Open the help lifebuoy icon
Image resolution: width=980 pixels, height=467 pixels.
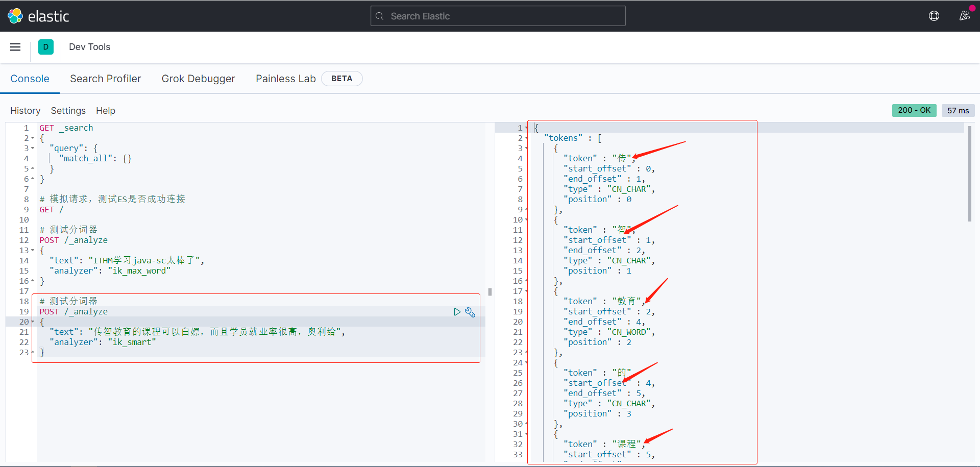pyautogui.click(x=934, y=16)
